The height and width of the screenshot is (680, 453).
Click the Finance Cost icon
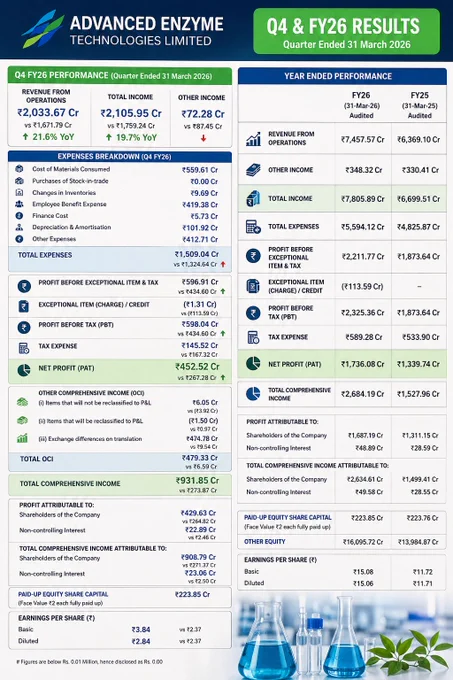coord(19,216)
